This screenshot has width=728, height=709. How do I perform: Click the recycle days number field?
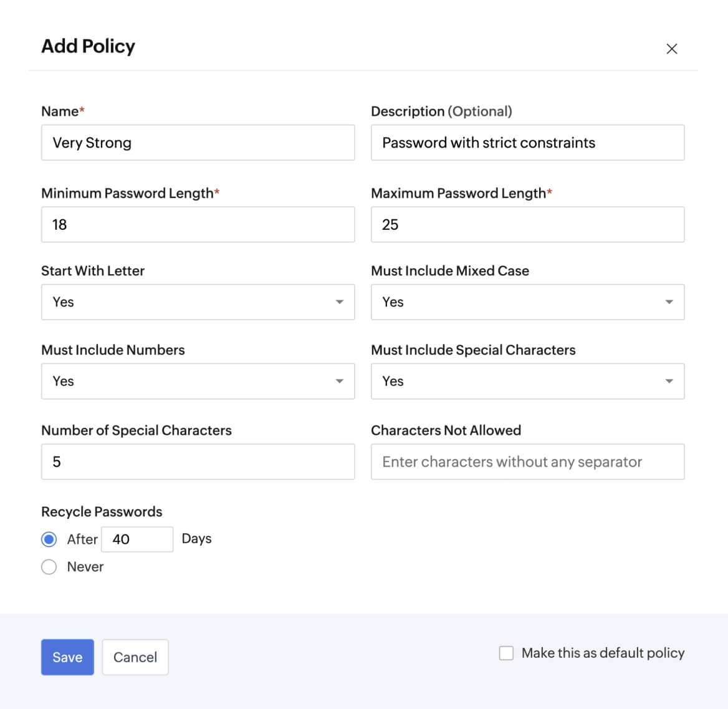pos(137,539)
